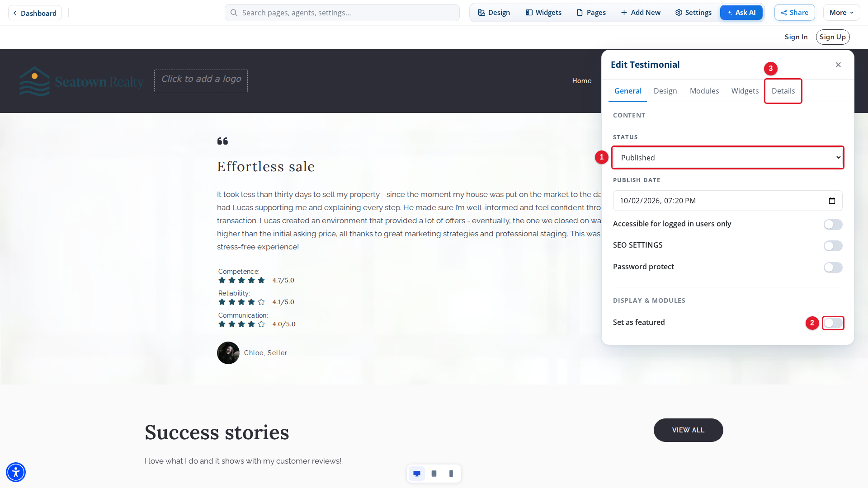Click the Effortless sale heading

[266, 167]
